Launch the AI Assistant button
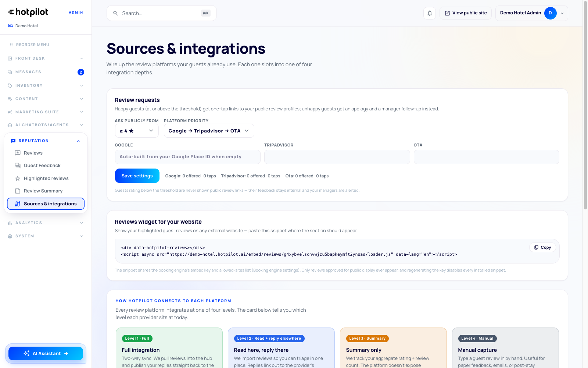Screen dimensions: 588x368 46,353
